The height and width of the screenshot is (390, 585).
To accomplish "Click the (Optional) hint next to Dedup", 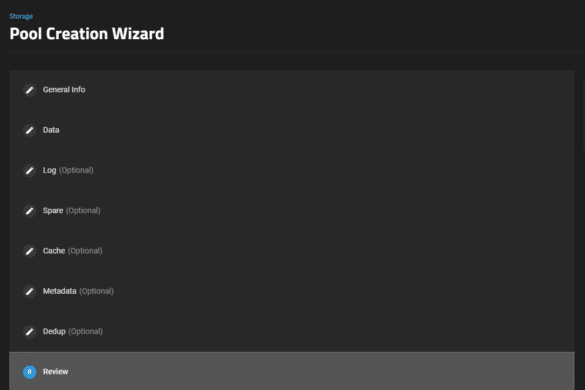I will [x=85, y=331].
